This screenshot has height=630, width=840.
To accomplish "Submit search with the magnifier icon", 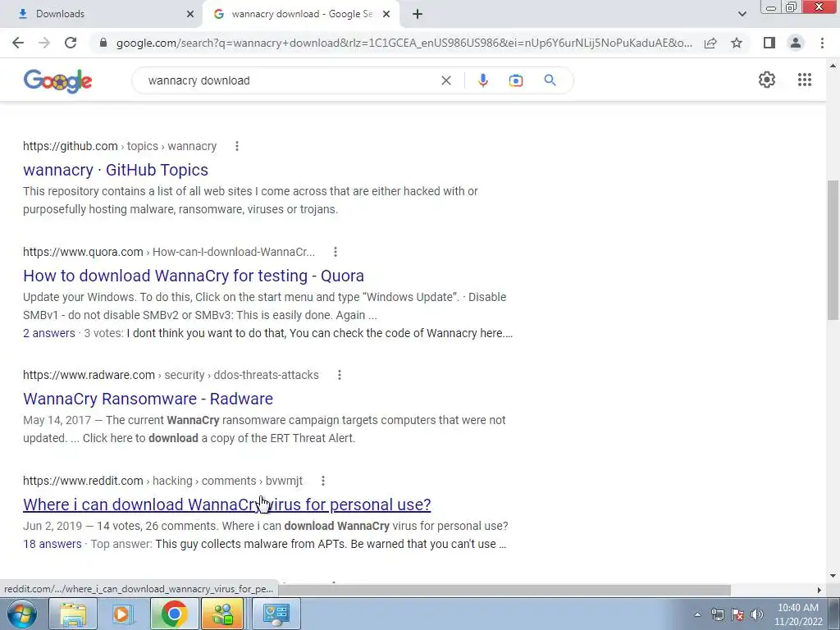I will (x=550, y=80).
